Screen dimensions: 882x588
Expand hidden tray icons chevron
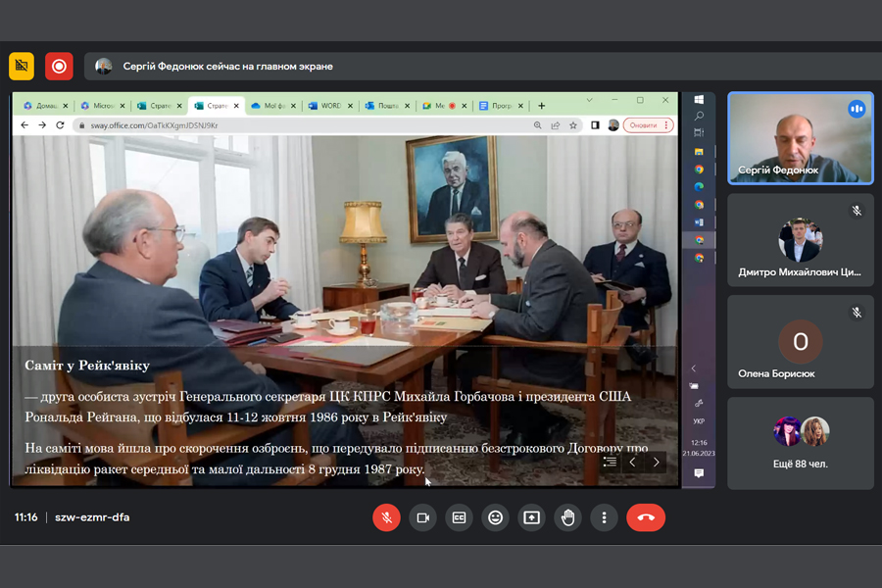pos(694,368)
